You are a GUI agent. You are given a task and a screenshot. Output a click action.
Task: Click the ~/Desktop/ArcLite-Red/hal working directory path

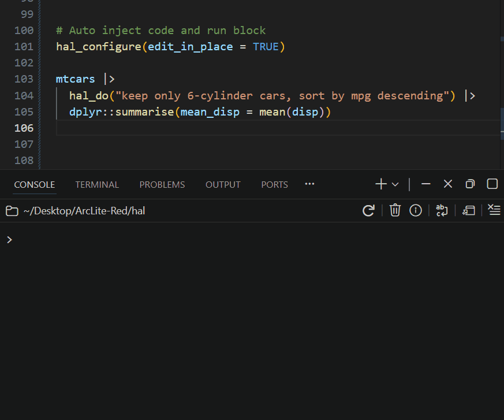[x=84, y=211]
